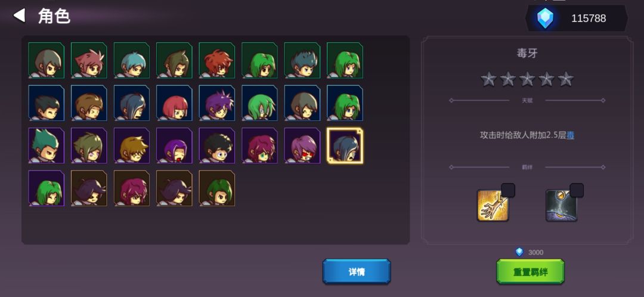Select the pink spiky-haired green-frame character

coord(89,60)
